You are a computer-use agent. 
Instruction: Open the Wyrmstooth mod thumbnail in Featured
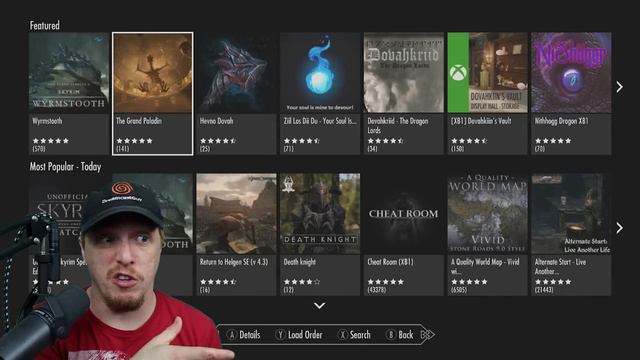(69, 73)
